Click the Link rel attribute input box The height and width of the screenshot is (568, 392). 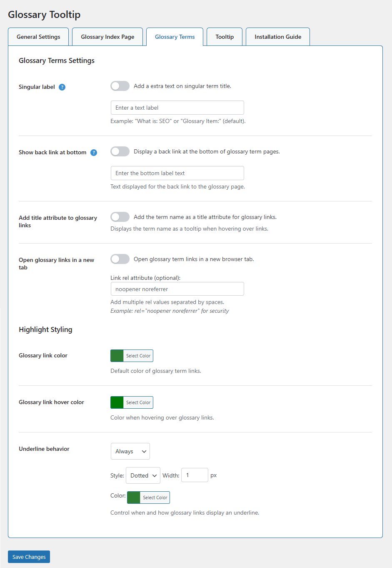pos(177,289)
